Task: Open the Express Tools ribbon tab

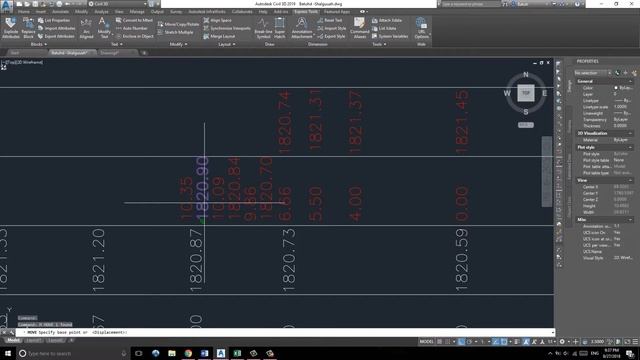Action: [306, 12]
